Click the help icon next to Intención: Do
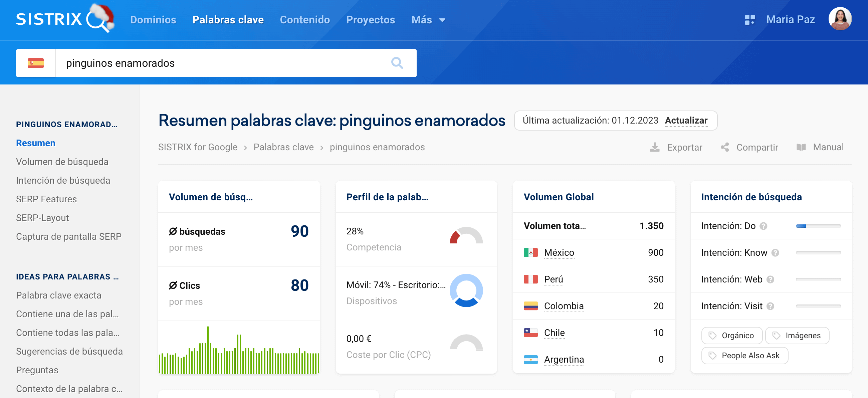The image size is (868, 398). 764,226
